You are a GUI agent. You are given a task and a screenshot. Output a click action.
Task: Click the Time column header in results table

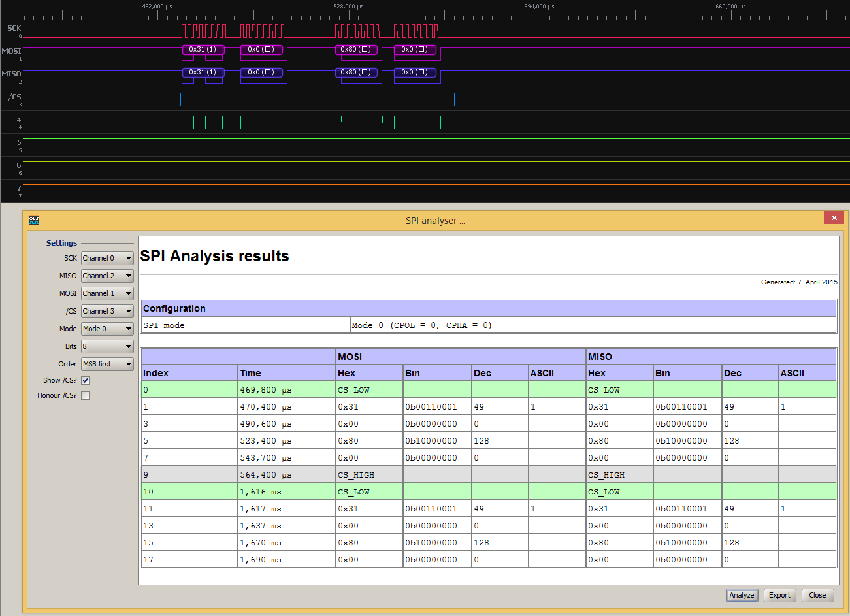point(251,373)
